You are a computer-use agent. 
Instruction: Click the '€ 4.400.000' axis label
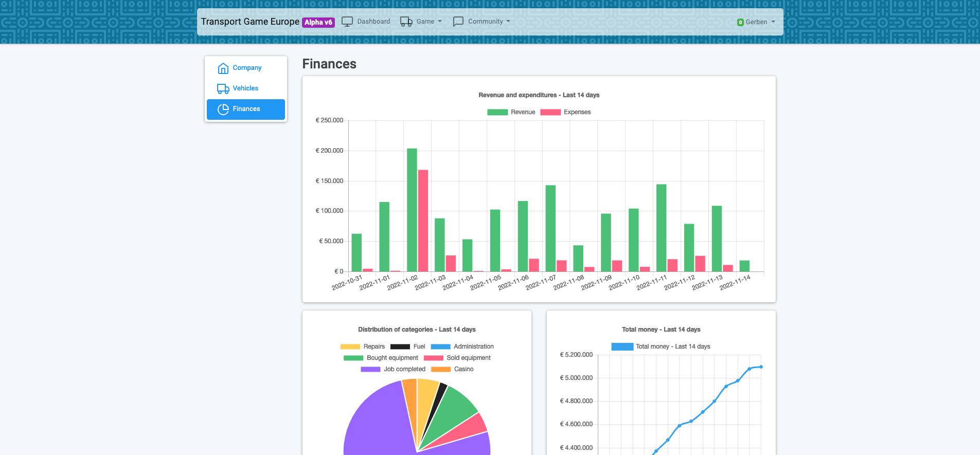coord(576,448)
